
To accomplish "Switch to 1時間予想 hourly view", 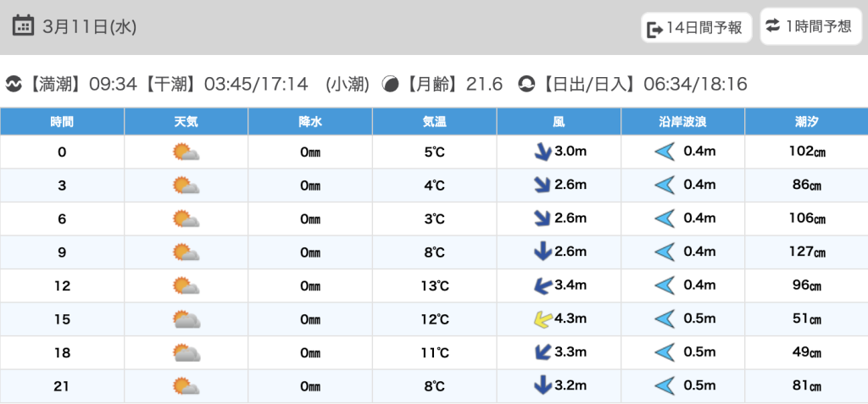I will (810, 26).
